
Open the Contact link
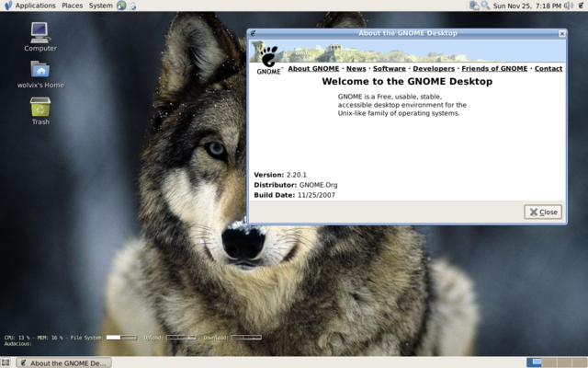tap(548, 69)
